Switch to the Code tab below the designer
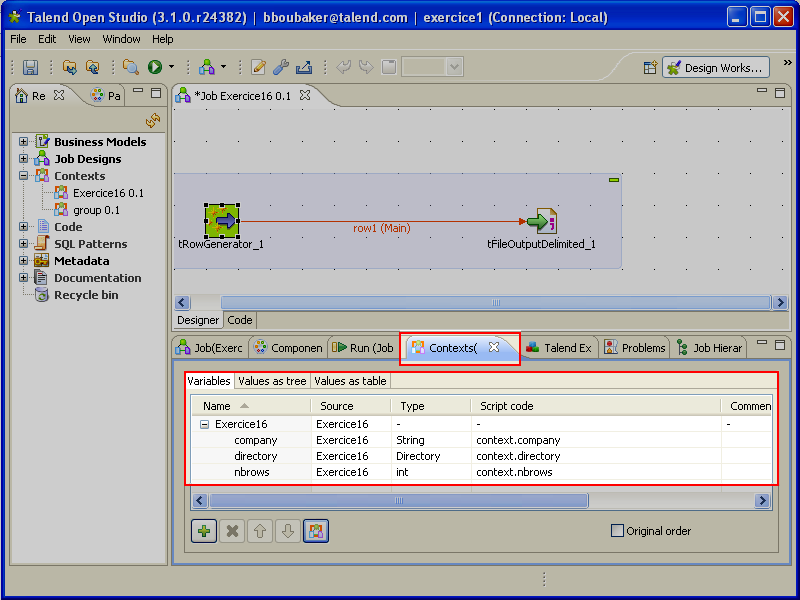800x600 pixels. pos(240,320)
